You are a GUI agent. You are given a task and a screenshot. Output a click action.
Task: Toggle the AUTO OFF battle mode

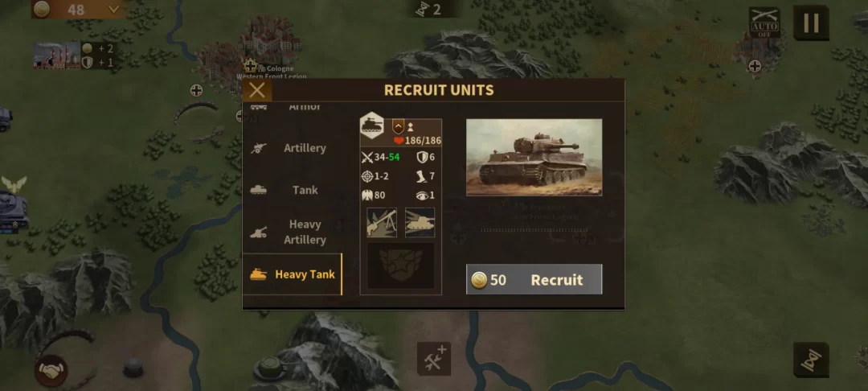[x=764, y=23]
